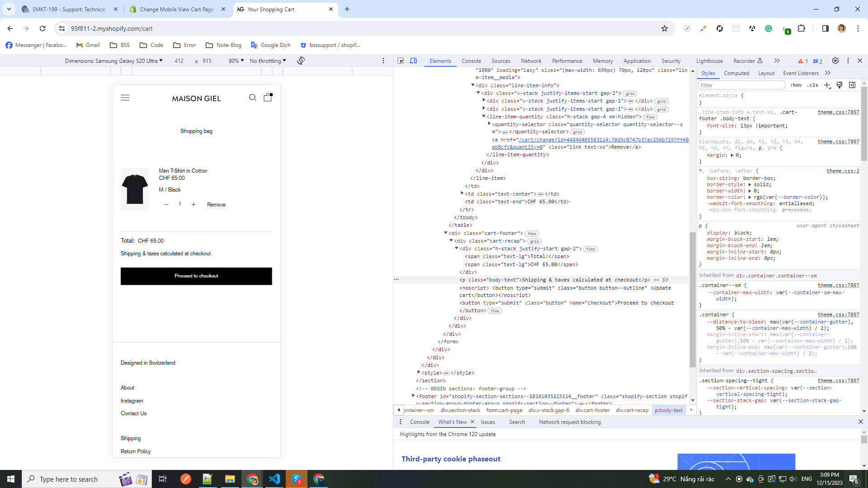
Task: Toggle the device toolbar icon
Action: (413, 61)
